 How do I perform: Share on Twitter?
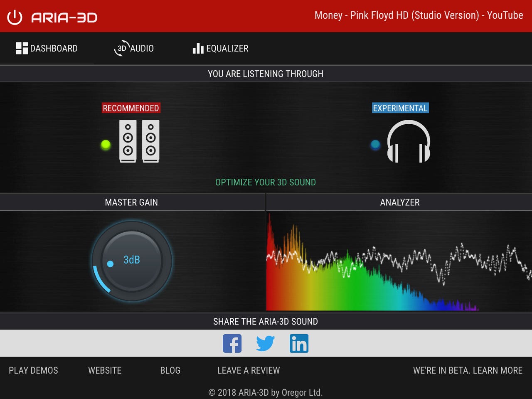click(x=266, y=344)
